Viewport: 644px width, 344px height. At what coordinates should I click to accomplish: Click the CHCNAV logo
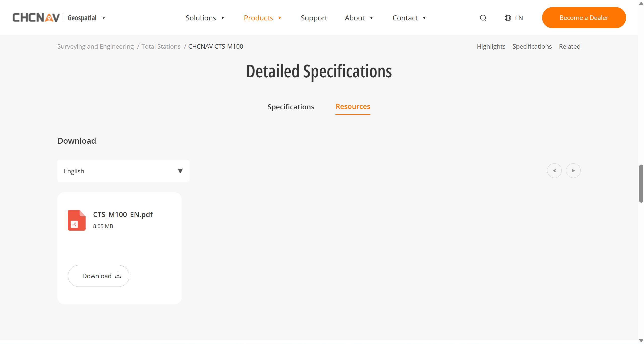click(x=36, y=18)
